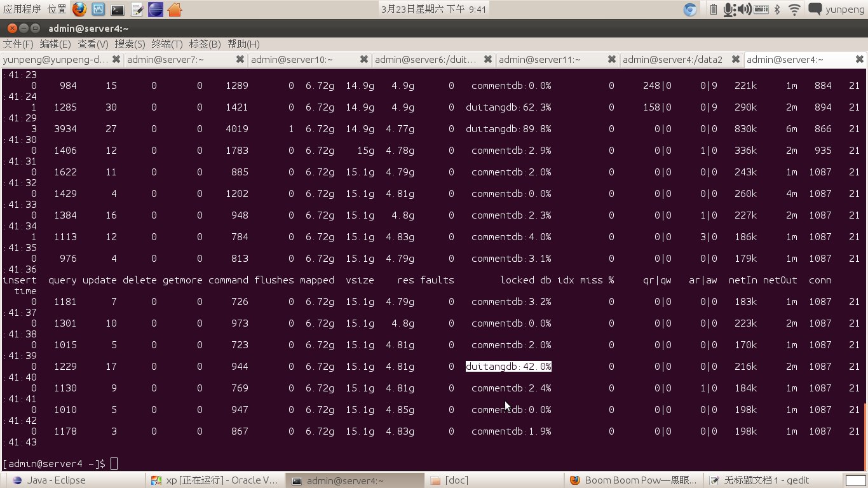Click the terminal prompt input cursor
Screen dimensions: 868x488
tap(114, 463)
